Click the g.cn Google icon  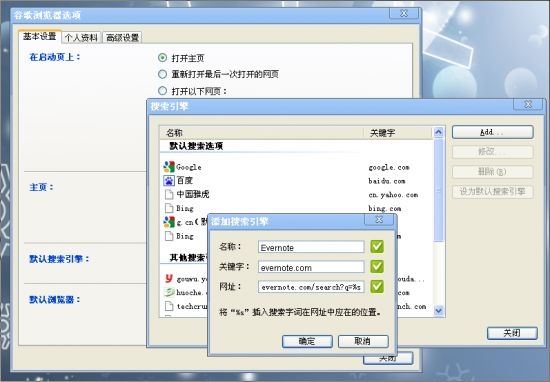click(169, 222)
